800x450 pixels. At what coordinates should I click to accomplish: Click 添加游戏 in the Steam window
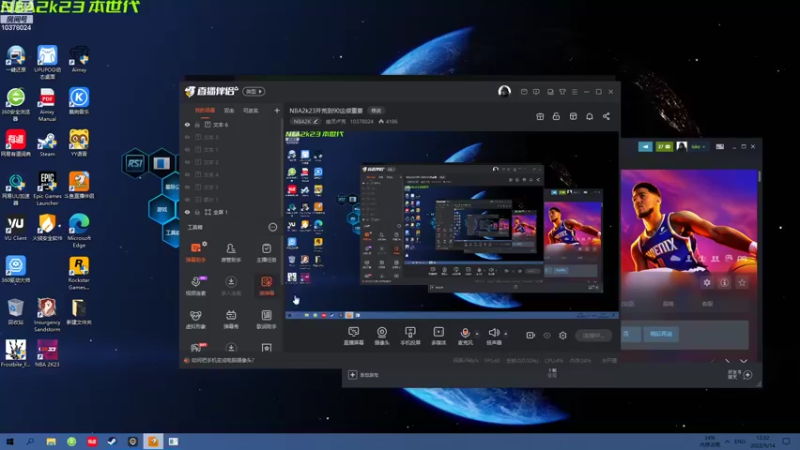click(364, 375)
